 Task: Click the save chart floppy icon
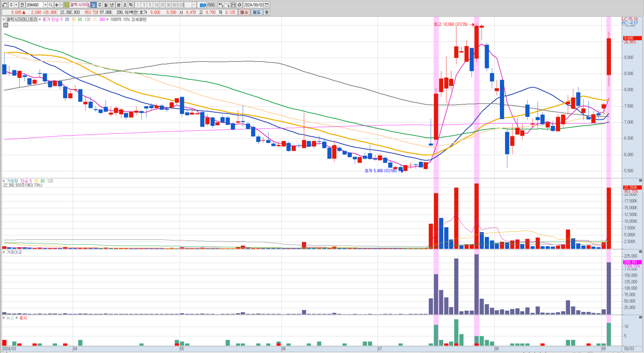click(233, 5)
